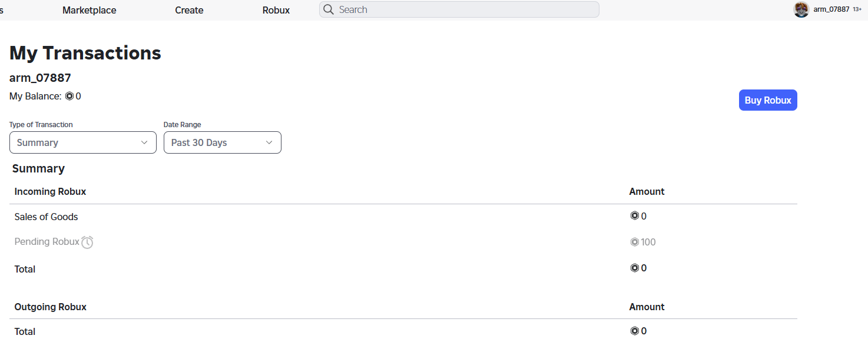Click the 13+ age badge
Image resolution: width=868 pixels, height=352 pixels.
(857, 10)
